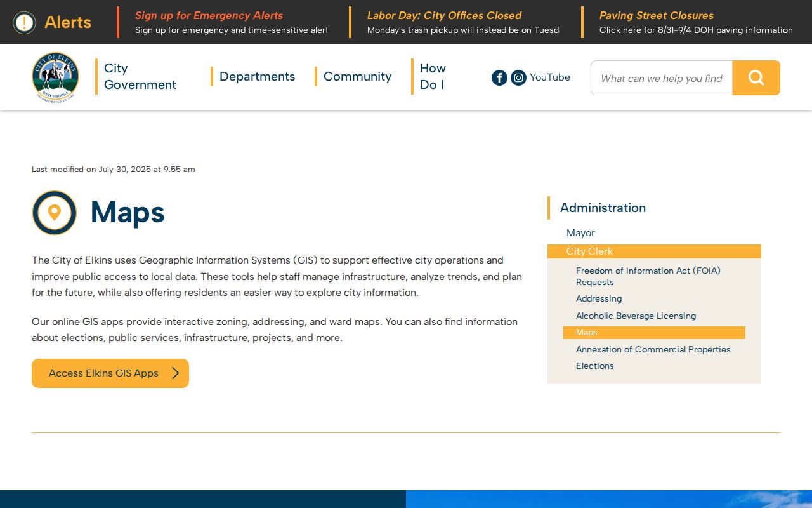Open Alcoholic Beverage Licensing link
This screenshot has height=508, width=812.
tap(636, 316)
